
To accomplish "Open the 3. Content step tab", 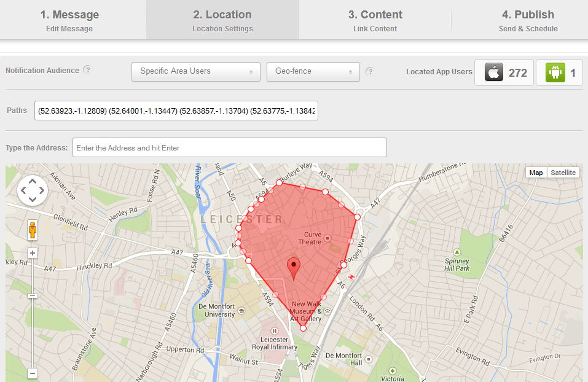I will (375, 20).
